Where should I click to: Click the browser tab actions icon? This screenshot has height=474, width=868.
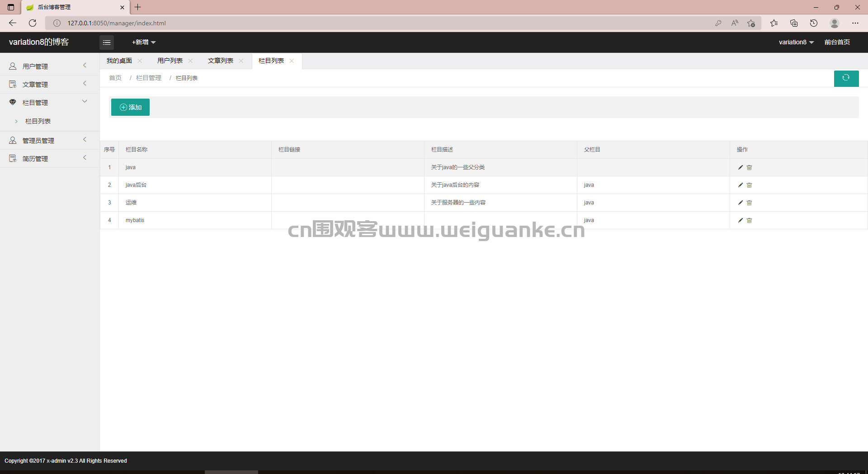[11, 7]
